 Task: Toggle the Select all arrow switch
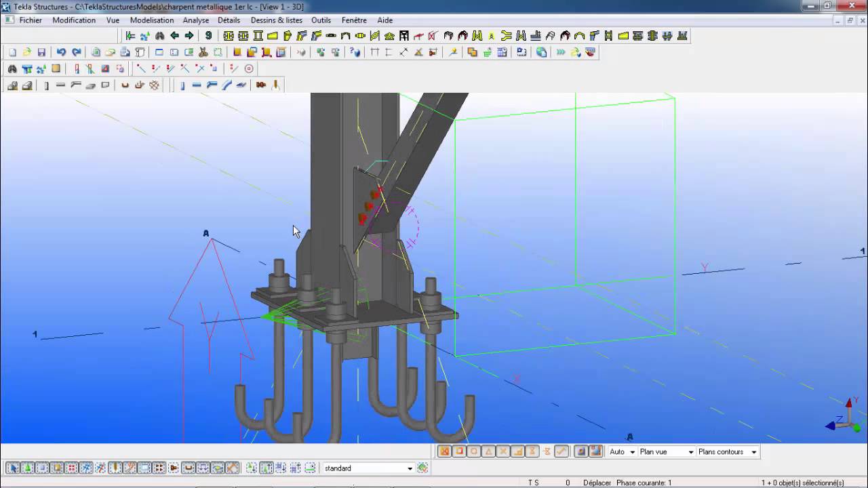13,468
